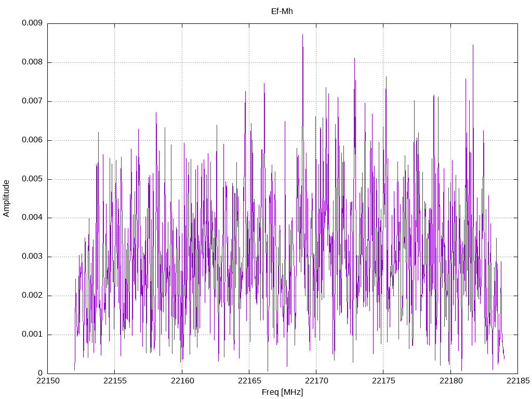Click y-axis tick label 0.005
This screenshot has height=399, width=532.
click(x=32, y=179)
